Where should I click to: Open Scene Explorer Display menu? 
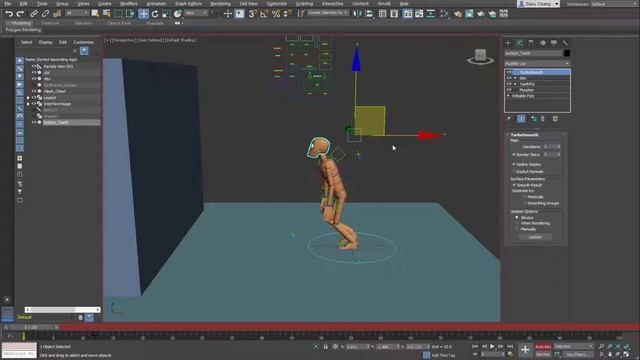46,42
